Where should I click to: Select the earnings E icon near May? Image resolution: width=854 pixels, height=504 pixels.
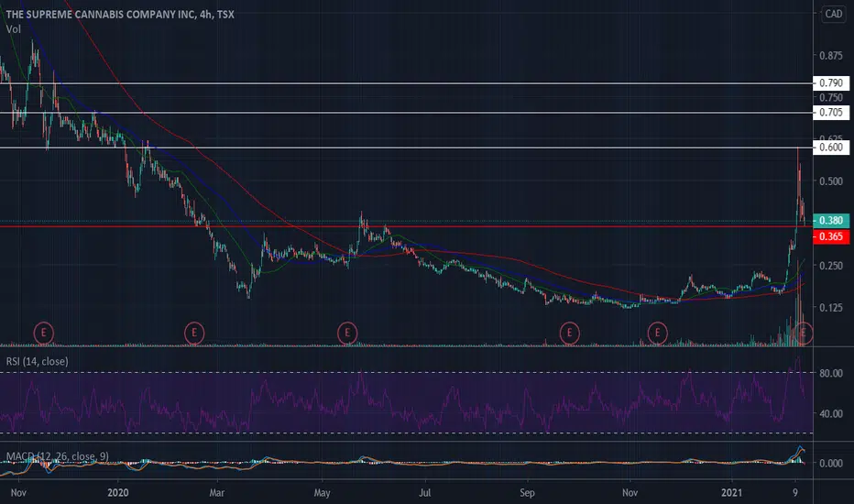tap(347, 333)
